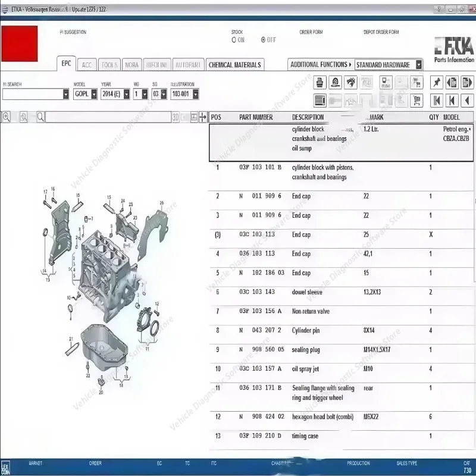Viewport: 476px width, 476px height.
Task: Go to next illustration page icon
Action: 467,82
